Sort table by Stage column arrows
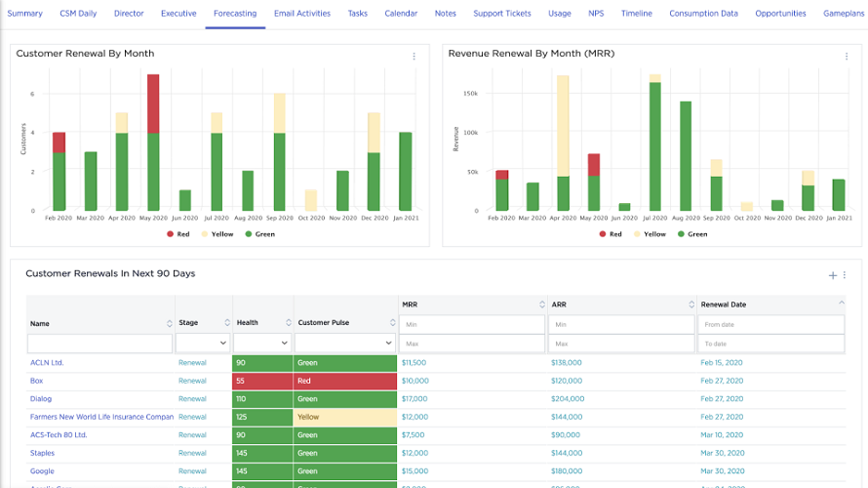This screenshot has height=488, width=868. click(227, 322)
